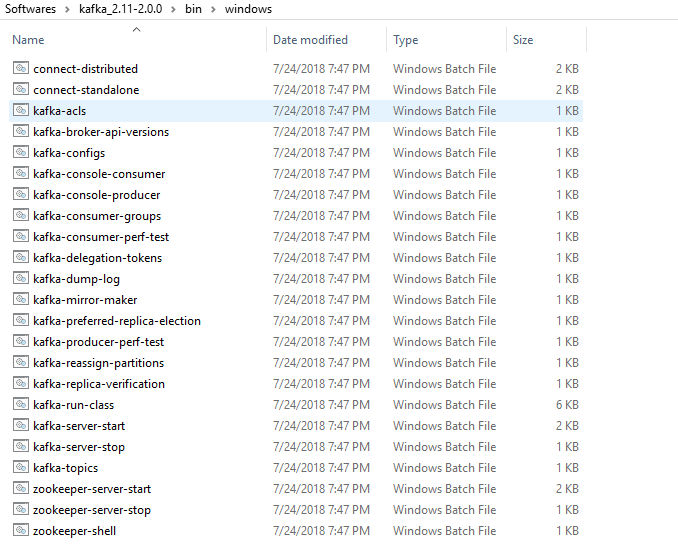The width and height of the screenshot is (678, 550).
Task: Click the kafka-run-class file icon
Action: point(22,405)
